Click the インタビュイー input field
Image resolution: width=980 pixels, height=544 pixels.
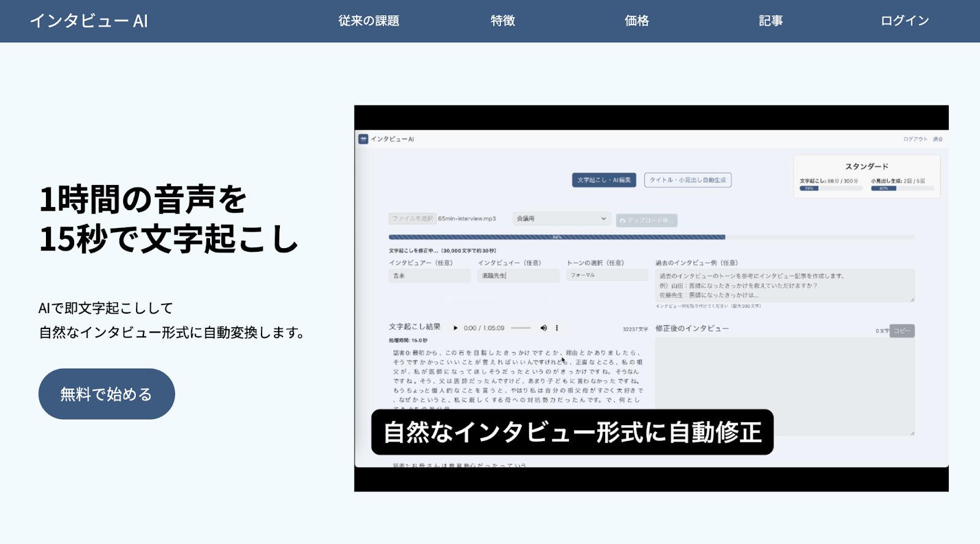click(518, 276)
